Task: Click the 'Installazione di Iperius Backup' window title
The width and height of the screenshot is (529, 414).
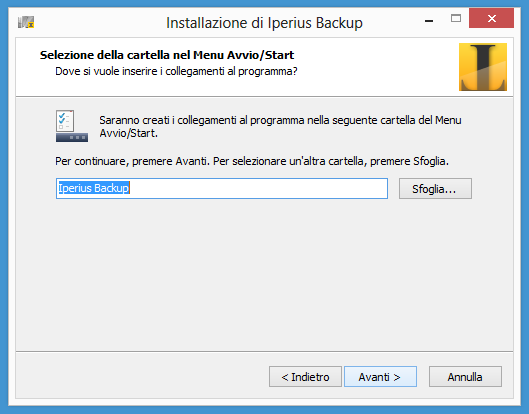Action: 264,23
